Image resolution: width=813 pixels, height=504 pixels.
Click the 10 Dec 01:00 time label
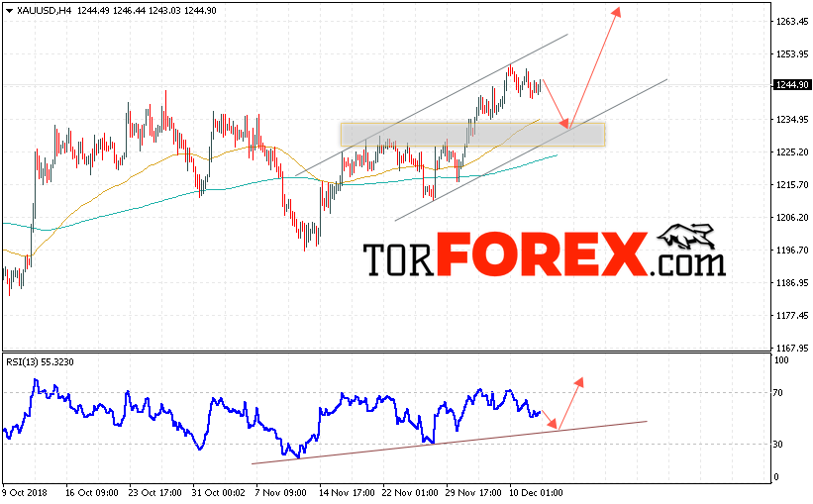[x=536, y=492]
